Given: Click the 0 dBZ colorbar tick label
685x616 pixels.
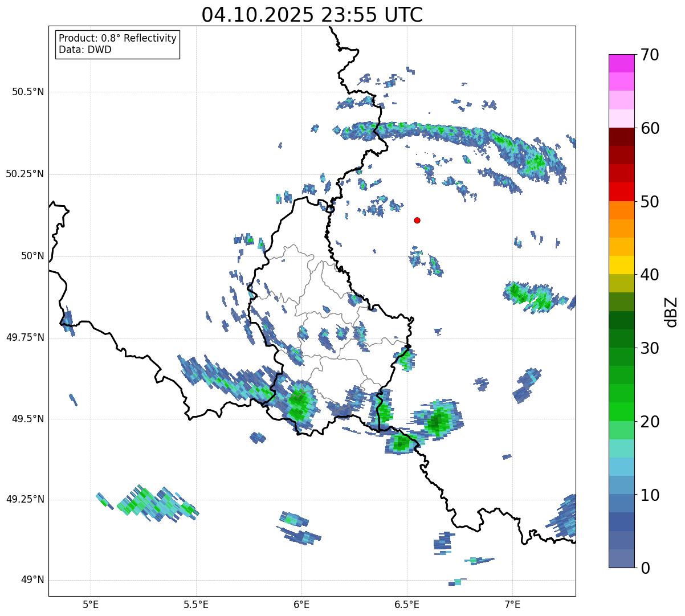Looking at the screenshot, I should click(x=645, y=568).
